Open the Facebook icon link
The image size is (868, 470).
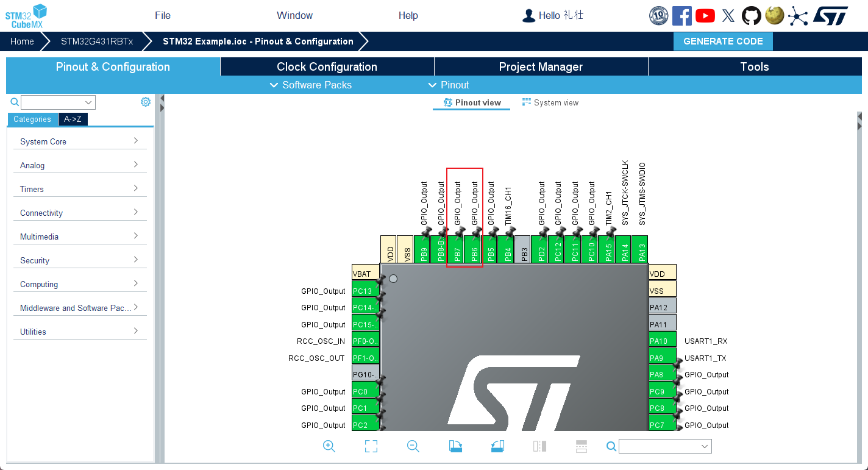click(681, 16)
